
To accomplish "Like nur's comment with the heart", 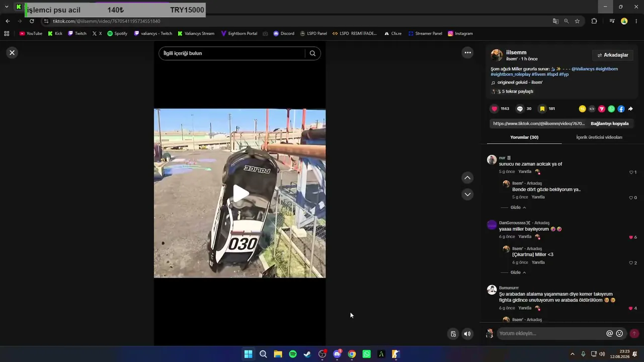I will tap(631, 172).
